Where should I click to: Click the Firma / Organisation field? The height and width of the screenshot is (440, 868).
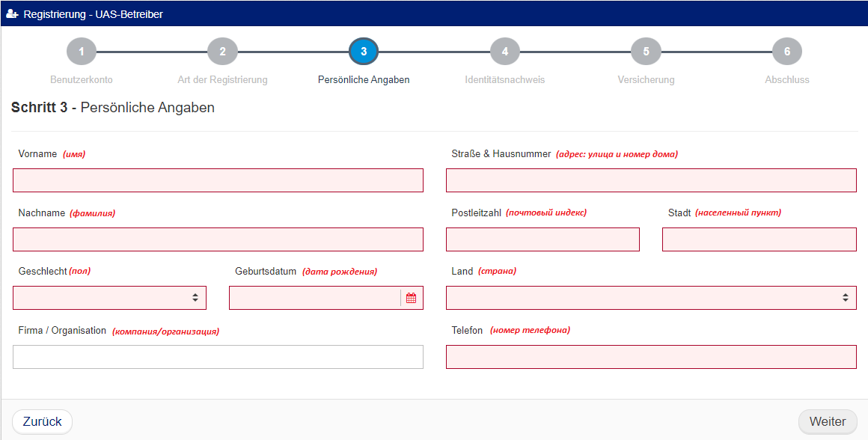click(218, 357)
